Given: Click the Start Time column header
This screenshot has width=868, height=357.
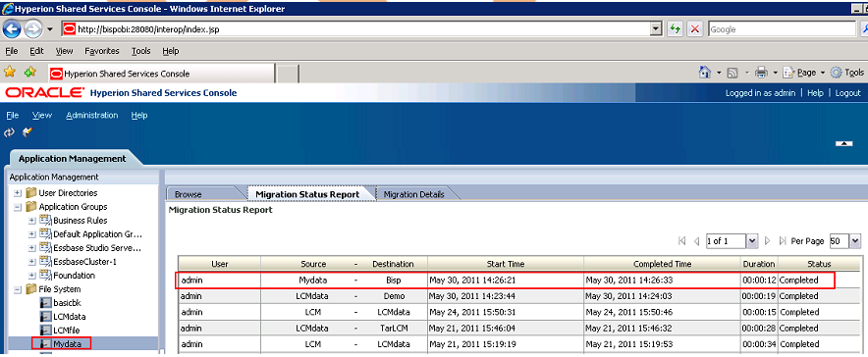Looking at the screenshot, I should [506, 264].
